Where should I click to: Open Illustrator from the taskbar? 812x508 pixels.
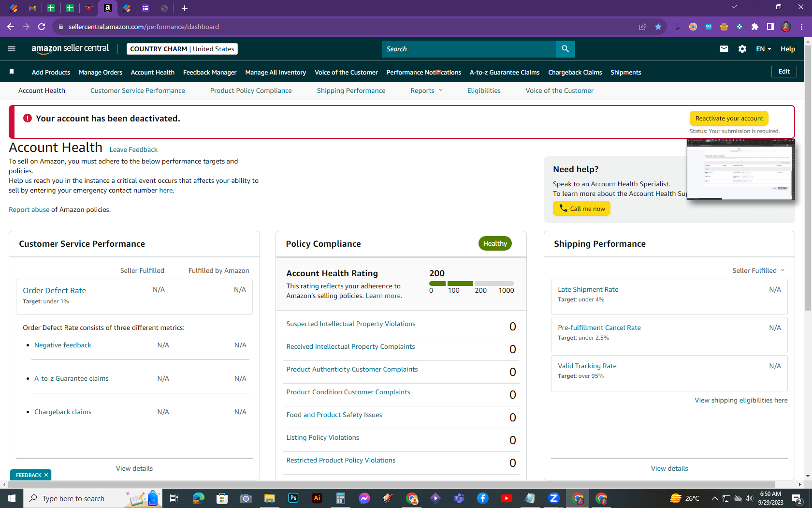tap(317, 498)
